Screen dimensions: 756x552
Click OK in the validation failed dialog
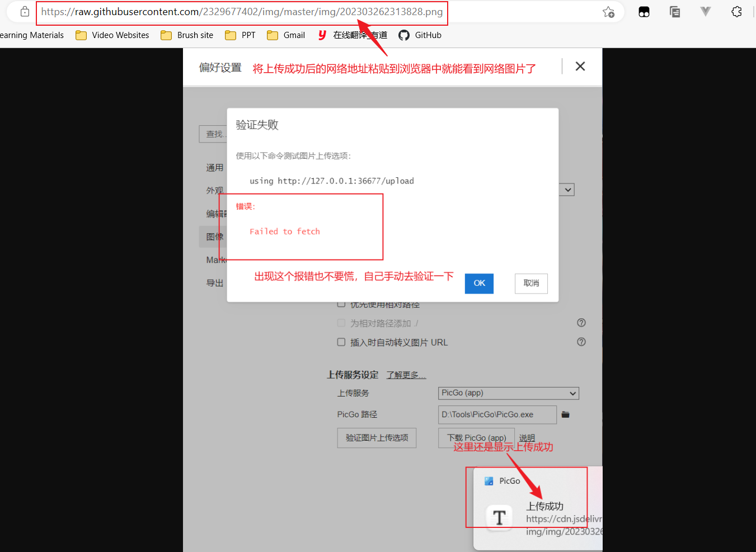pos(479,284)
